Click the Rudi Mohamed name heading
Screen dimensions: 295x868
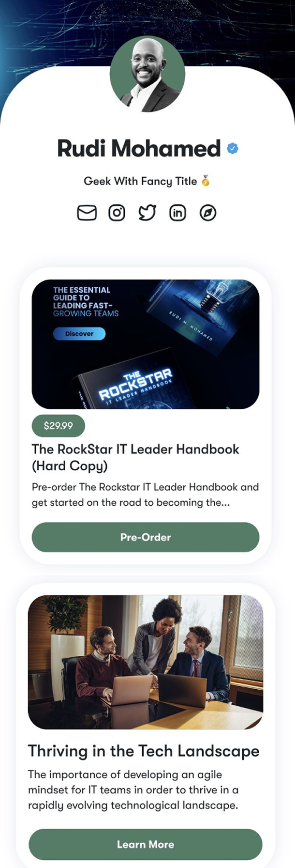coord(139,148)
